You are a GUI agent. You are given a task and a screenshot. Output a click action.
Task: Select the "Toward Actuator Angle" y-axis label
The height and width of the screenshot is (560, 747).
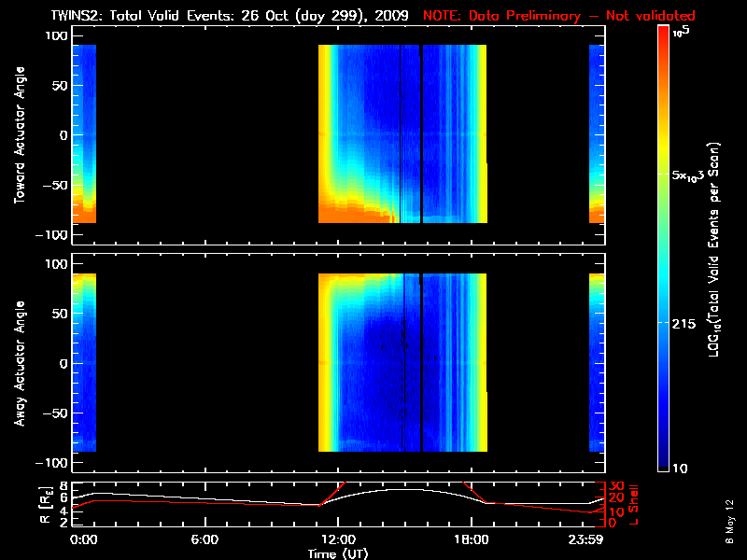click(18, 134)
